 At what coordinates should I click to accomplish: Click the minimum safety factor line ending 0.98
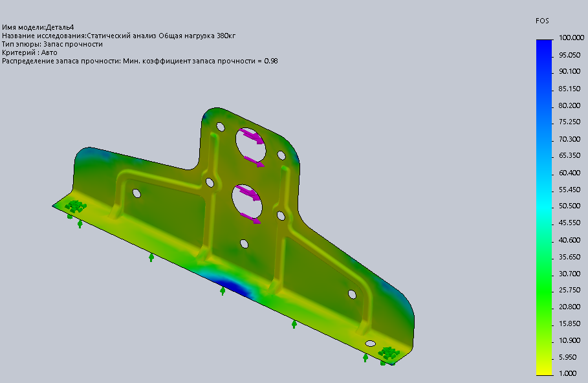click(x=140, y=61)
